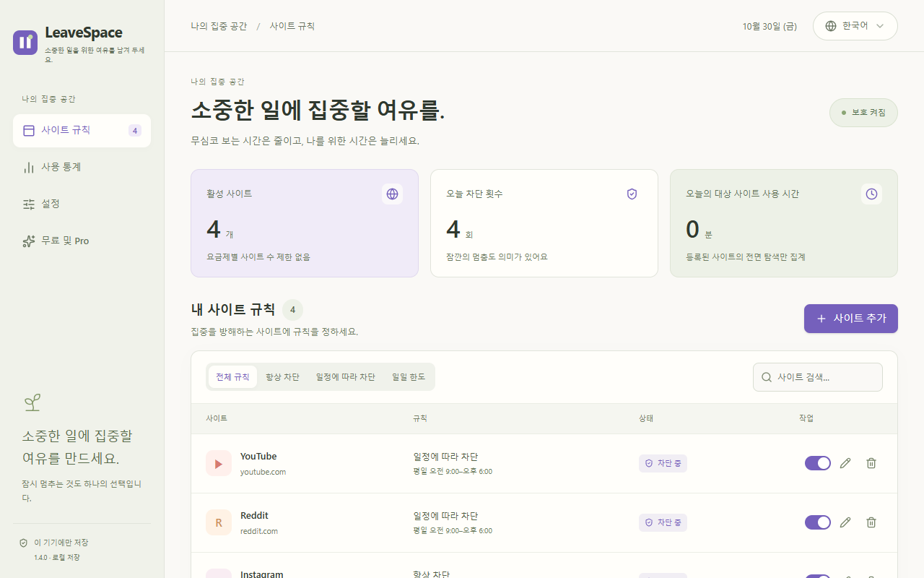Select the 일정에 따라 차단 filter tab

[346, 377]
